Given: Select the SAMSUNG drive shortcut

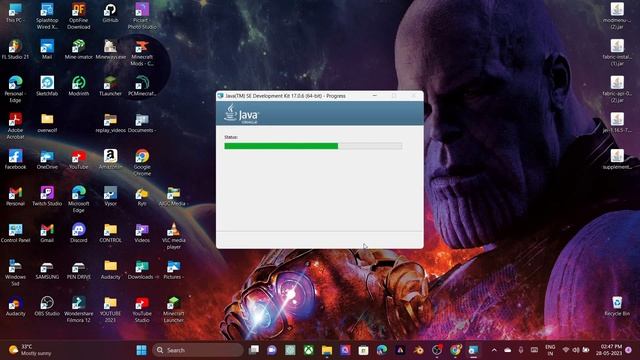Looking at the screenshot, I should click(47, 269).
